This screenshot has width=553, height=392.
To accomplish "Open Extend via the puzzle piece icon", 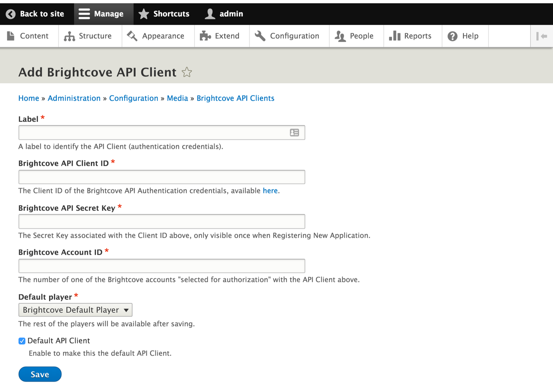I will [x=205, y=36].
